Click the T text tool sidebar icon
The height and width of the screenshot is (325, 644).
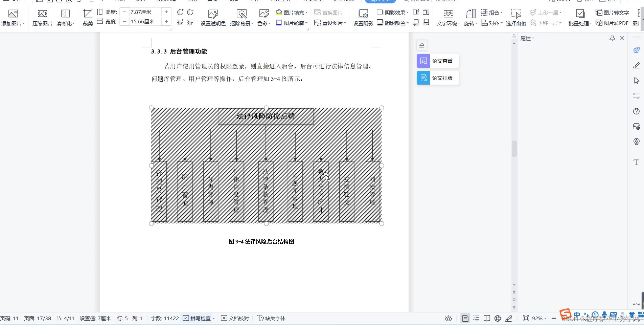pyautogui.click(x=636, y=162)
